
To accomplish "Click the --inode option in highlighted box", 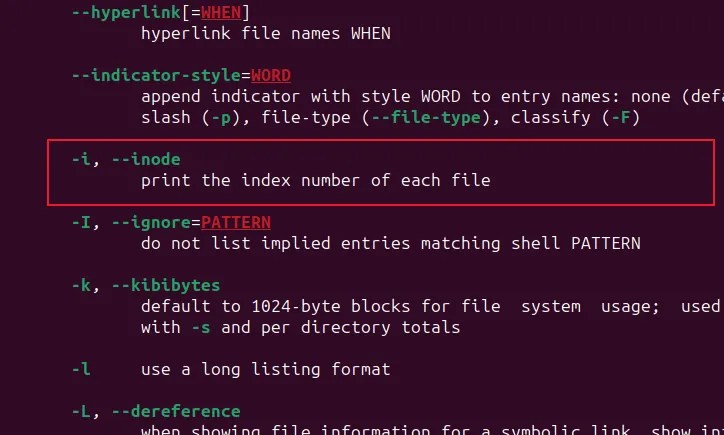I will pyautogui.click(x=146, y=159).
